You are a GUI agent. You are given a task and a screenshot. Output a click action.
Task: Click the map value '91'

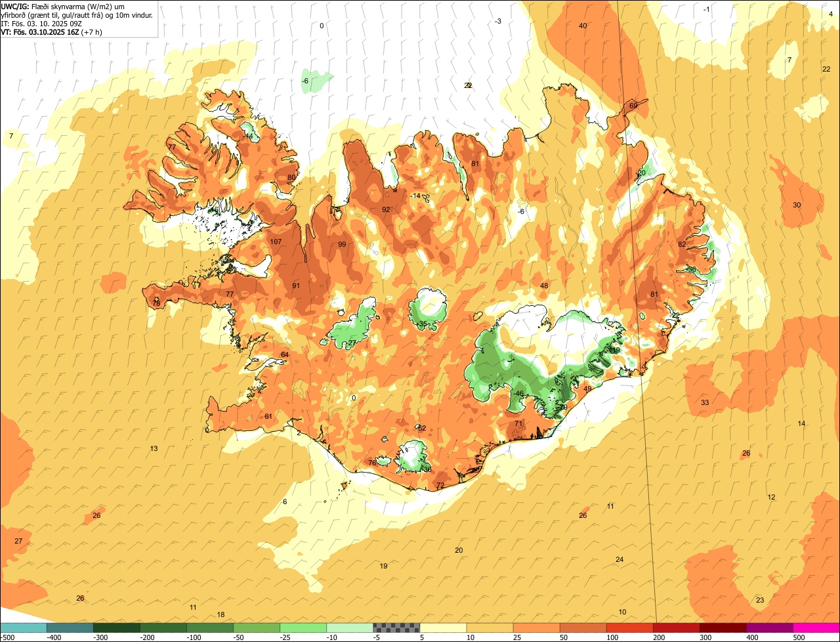coord(296,286)
